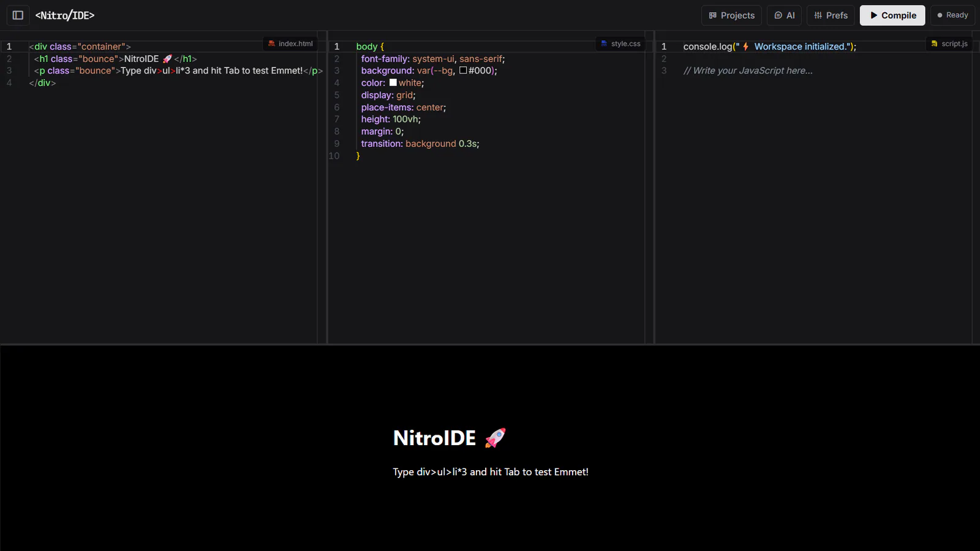Click the body { selector line
The image size is (980, 551).
coord(370,47)
